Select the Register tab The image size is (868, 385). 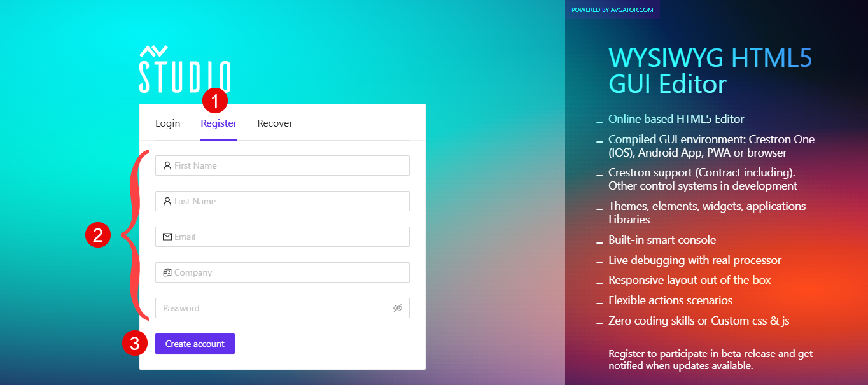218,123
